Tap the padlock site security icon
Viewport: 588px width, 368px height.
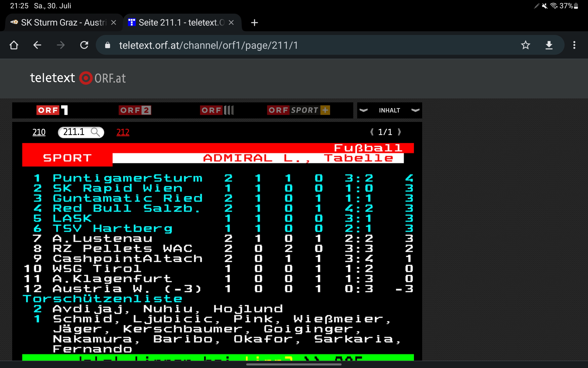click(107, 45)
